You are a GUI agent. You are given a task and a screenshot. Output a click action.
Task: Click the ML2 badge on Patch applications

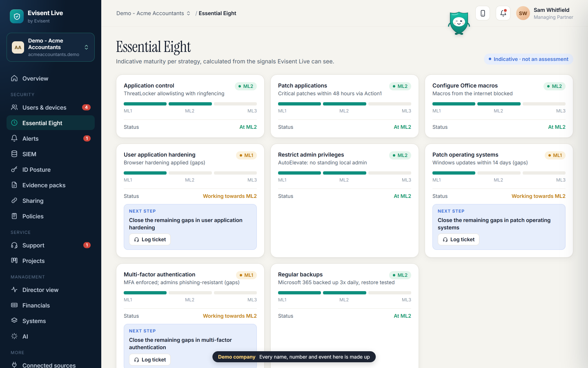tap(400, 86)
